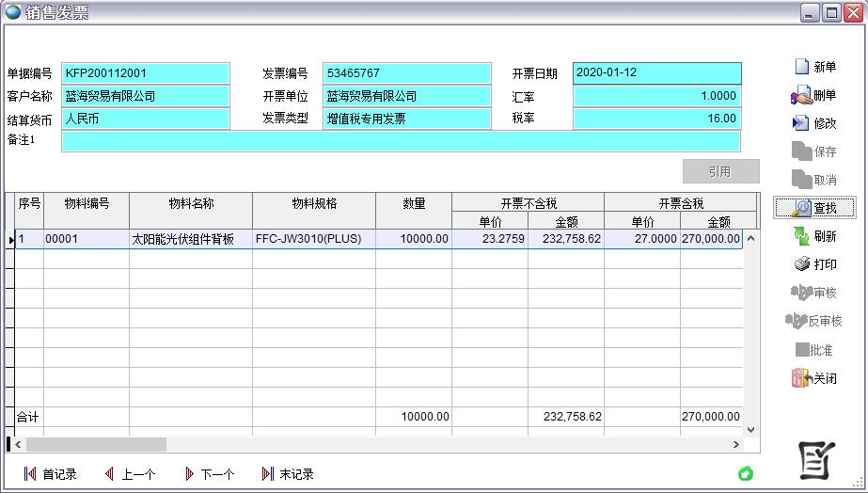Click the 备注1 remarks field
This screenshot has height=493, width=868.
401,141
